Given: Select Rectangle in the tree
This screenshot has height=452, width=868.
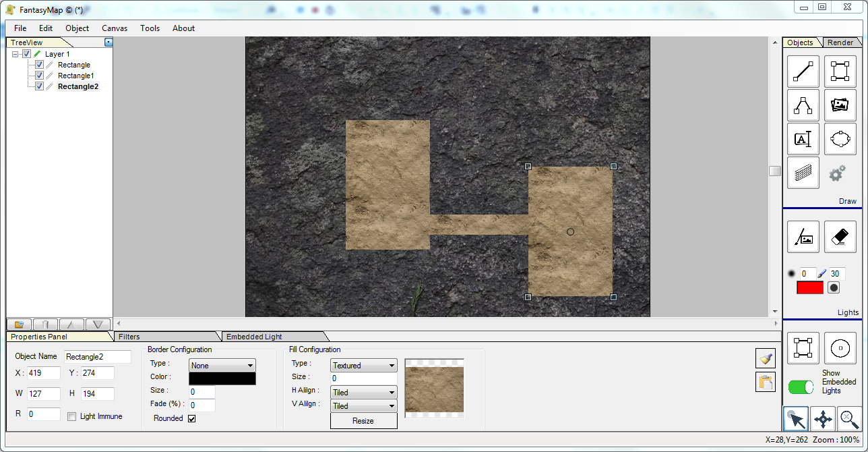Looking at the screenshot, I should [x=74, y=65].
